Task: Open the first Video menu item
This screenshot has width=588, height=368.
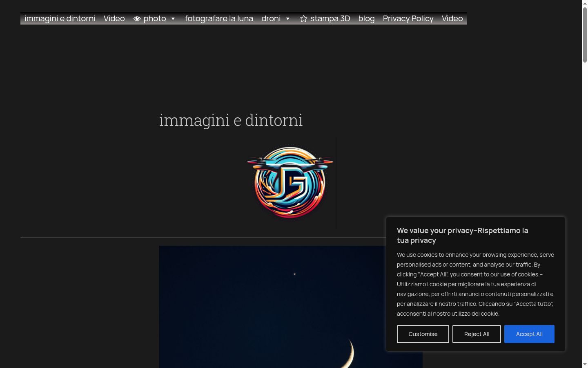Action: 114,18
